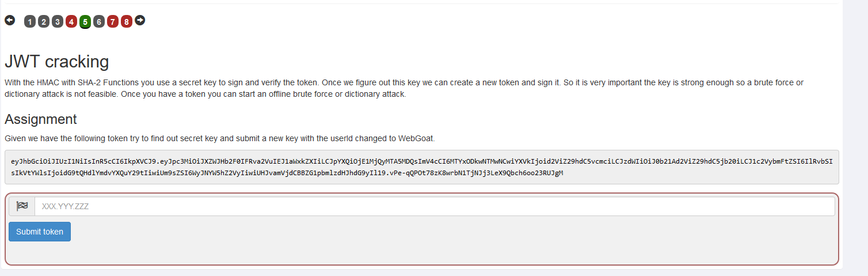Select the green current page 5
868x276 pixels.
click(x=85, y=22)
